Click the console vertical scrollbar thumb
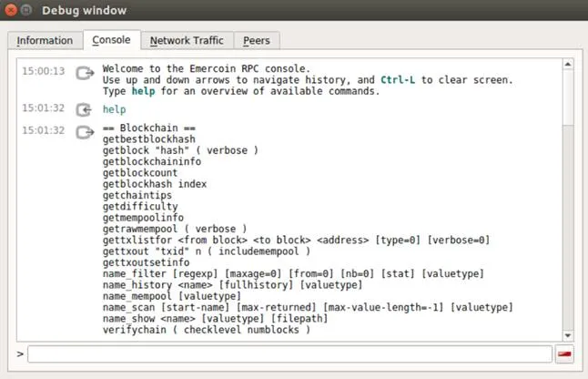The width and height of the screenshot is (588, 379). coord(568,97)
